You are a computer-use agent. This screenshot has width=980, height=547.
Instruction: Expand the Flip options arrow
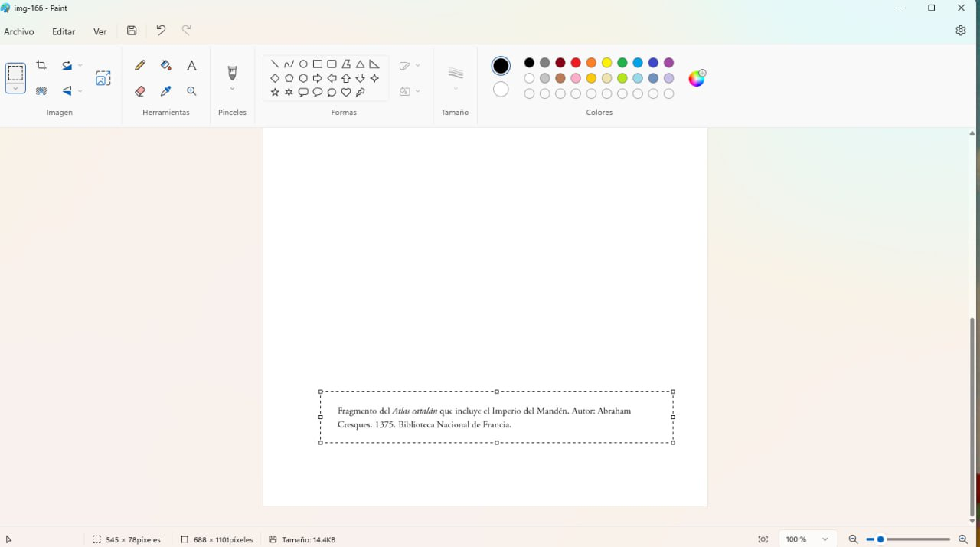click(x=80, y=91)
